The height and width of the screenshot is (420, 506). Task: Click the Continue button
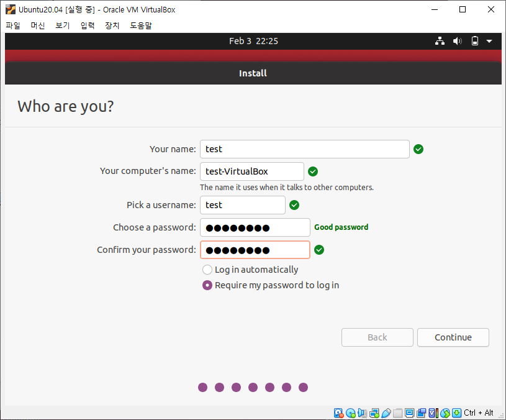[453, 337]
